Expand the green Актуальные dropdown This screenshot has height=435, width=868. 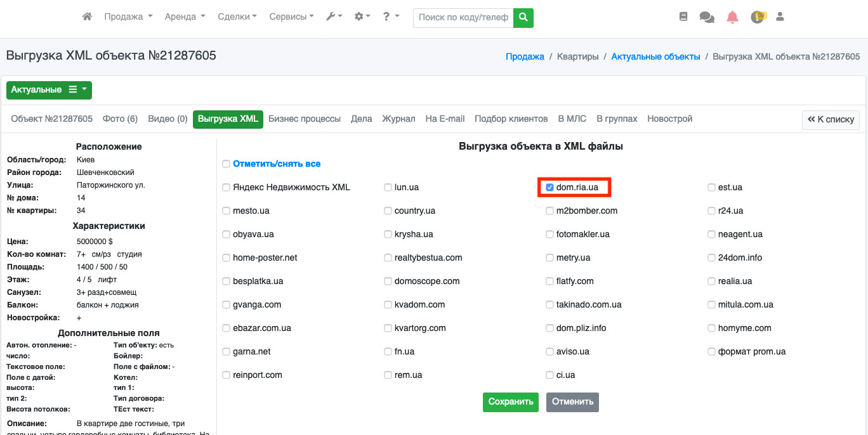(x=49, y=90)
